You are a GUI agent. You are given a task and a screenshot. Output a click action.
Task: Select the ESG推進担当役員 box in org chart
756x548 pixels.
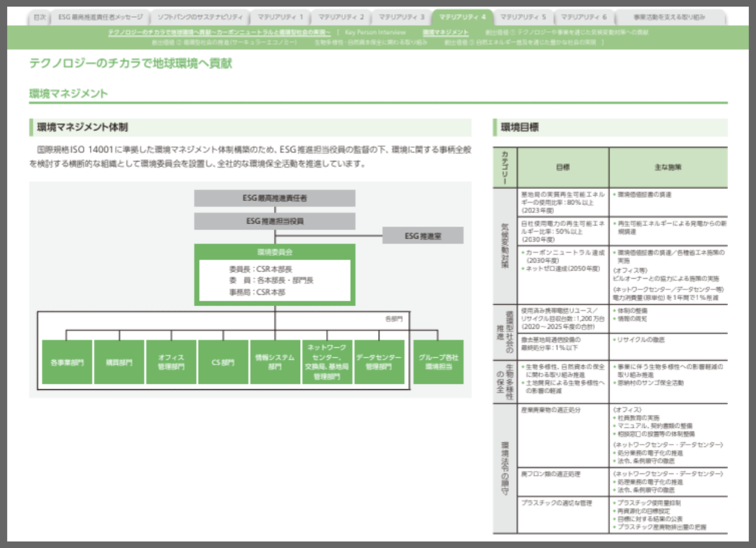(274, 221)
